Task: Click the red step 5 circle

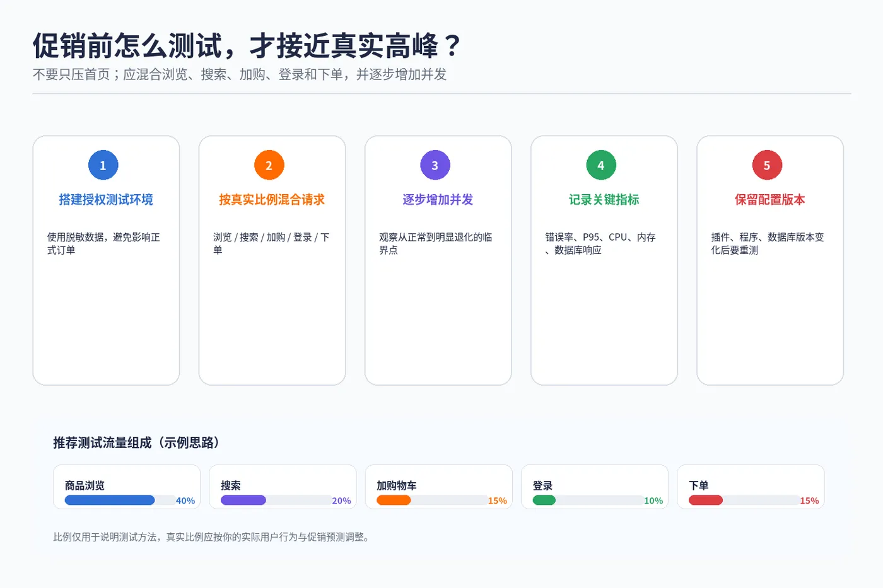Action: point(767,165)
